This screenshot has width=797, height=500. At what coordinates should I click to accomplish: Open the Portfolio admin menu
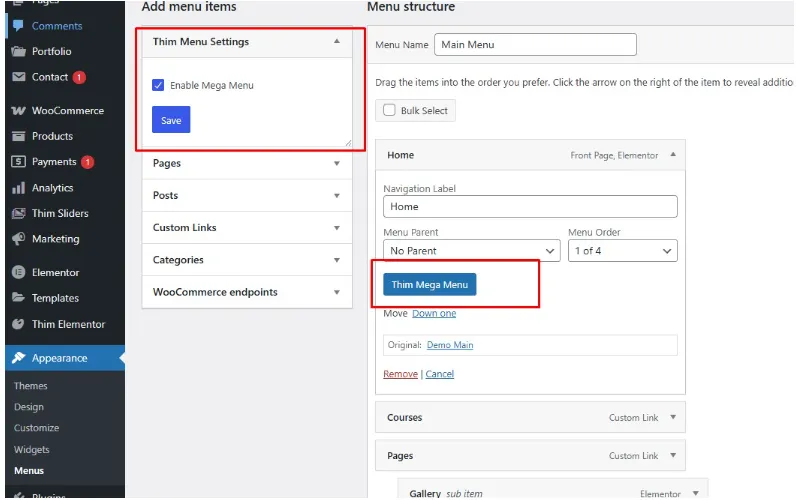(51, 51)
